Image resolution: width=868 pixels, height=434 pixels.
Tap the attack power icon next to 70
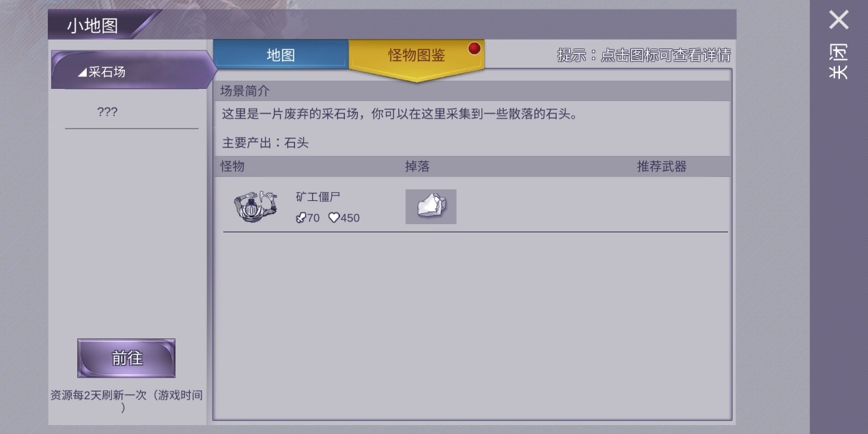(x=300, y=218)
